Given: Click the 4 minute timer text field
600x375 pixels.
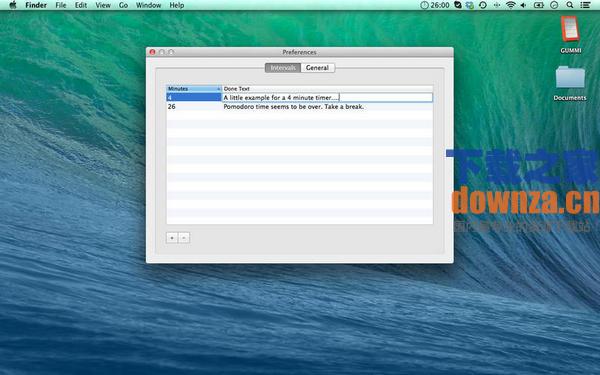Looking at the screenshot, I should click(x=327, y=98).
